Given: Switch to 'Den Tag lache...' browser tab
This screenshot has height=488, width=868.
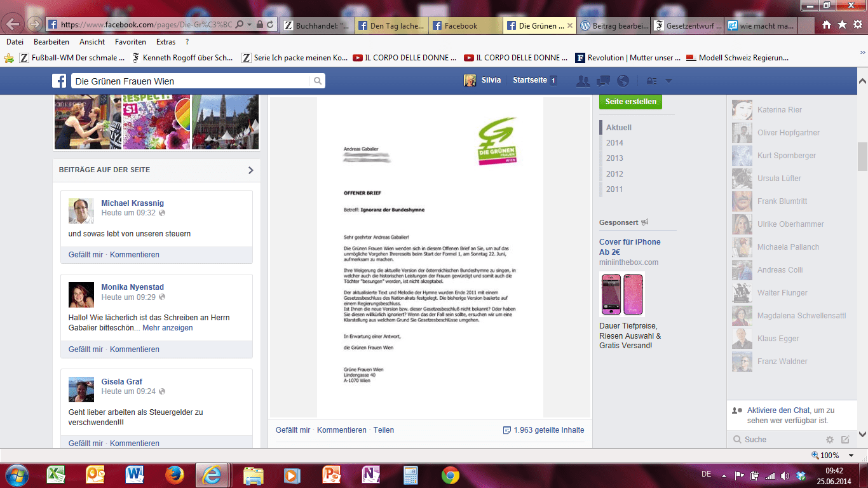Looking at the screenshot, I should (x=390, y=26).
